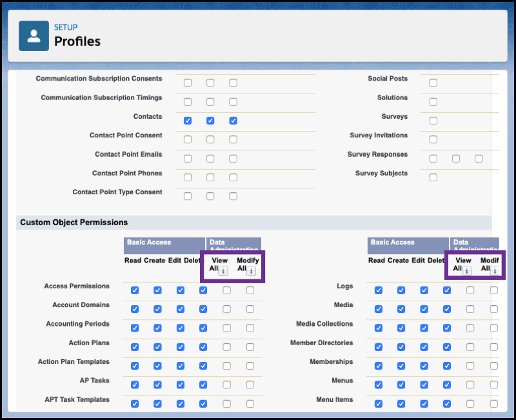Check first Contact Point Emails checkbox
This screenshot has width=516, height=420.
pos(188,159)
